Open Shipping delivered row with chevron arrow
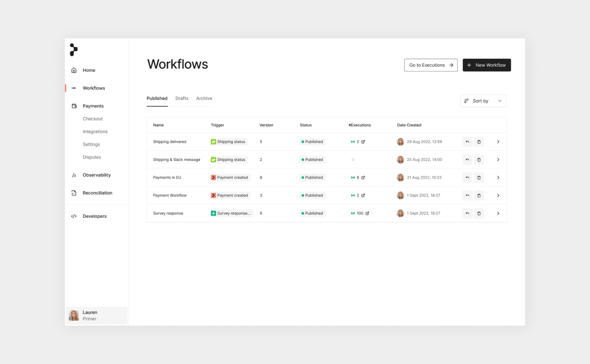This screenshot has height=364, width=590. [498, 142]
